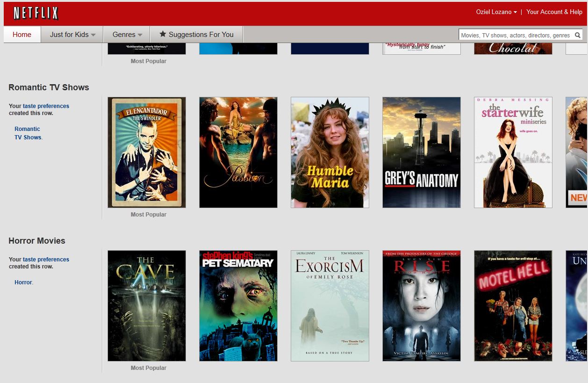The image size is (588, 383).
Task: Open Your Account & Help link
Action: (x=554, y=12)
